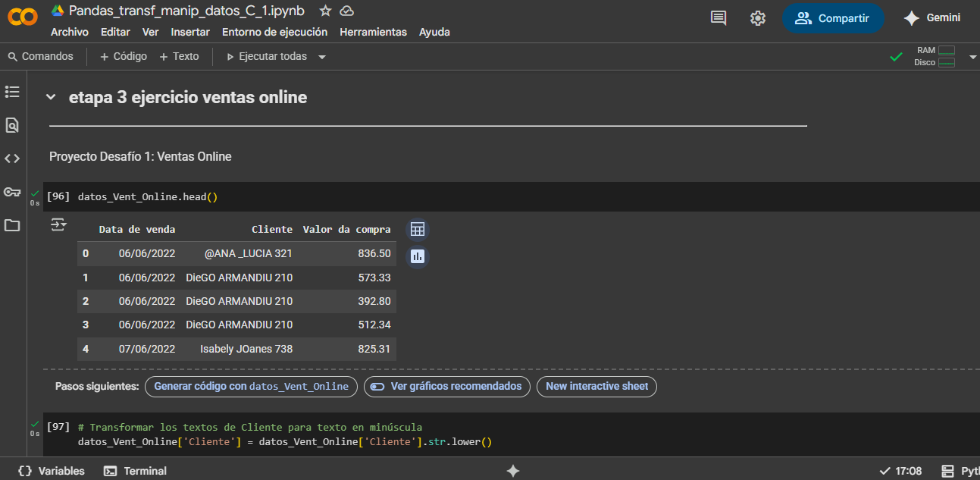The height and width of the screenshot is (480, 980).
Task: Open settings gear icon
Action: pos(758,18)
